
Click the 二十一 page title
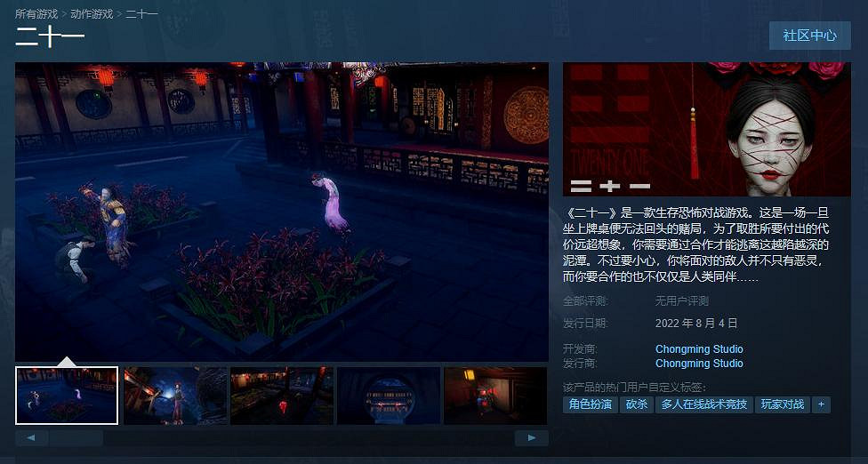point(50,36)
